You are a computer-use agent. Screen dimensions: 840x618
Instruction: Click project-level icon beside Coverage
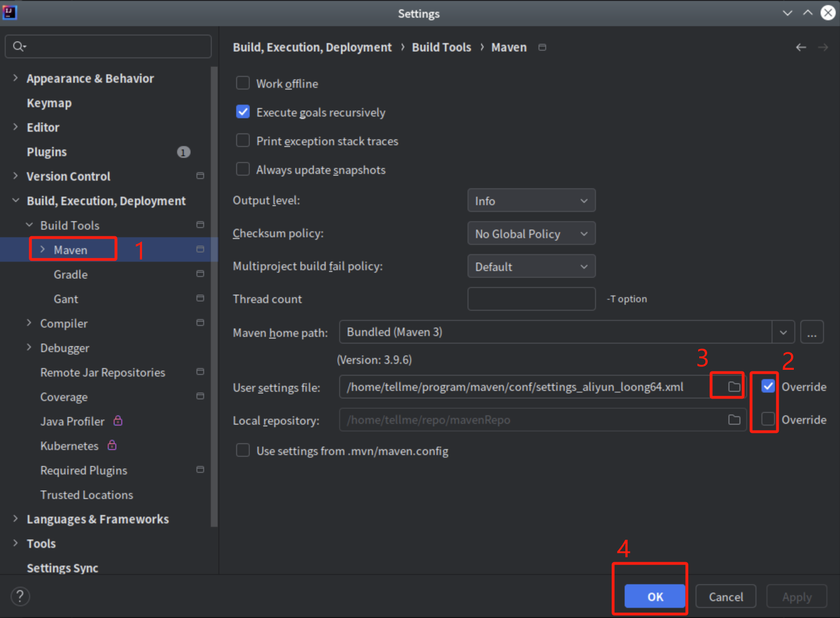coord(200,397)
